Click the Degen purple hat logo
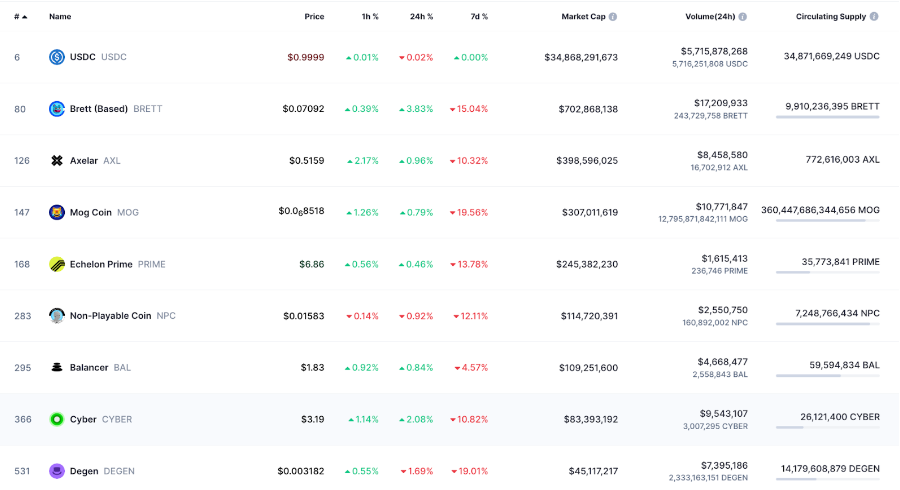Screen dimensions: 900x490 point(56,471)
